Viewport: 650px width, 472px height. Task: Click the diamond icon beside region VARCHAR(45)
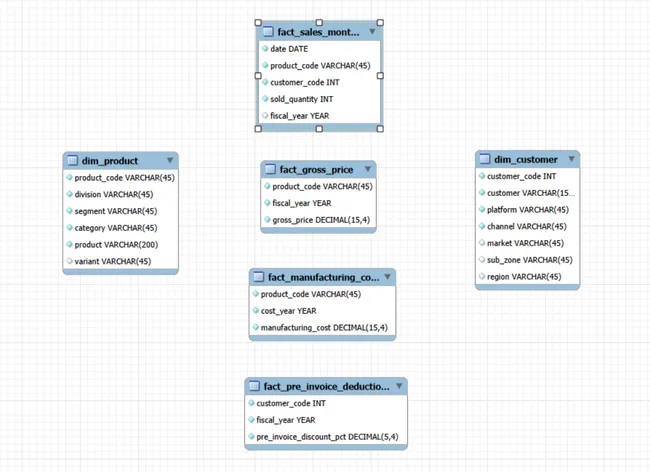pos(482,276)
